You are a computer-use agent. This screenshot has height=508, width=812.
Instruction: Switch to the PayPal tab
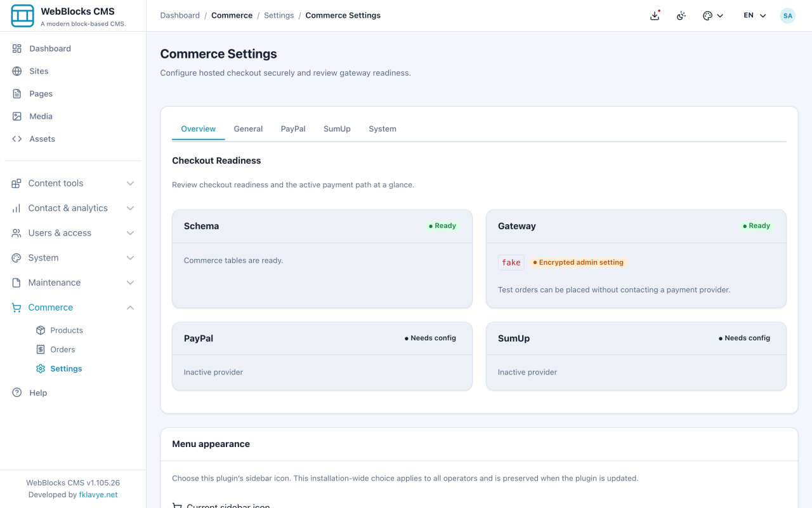(x=293, y=129)
